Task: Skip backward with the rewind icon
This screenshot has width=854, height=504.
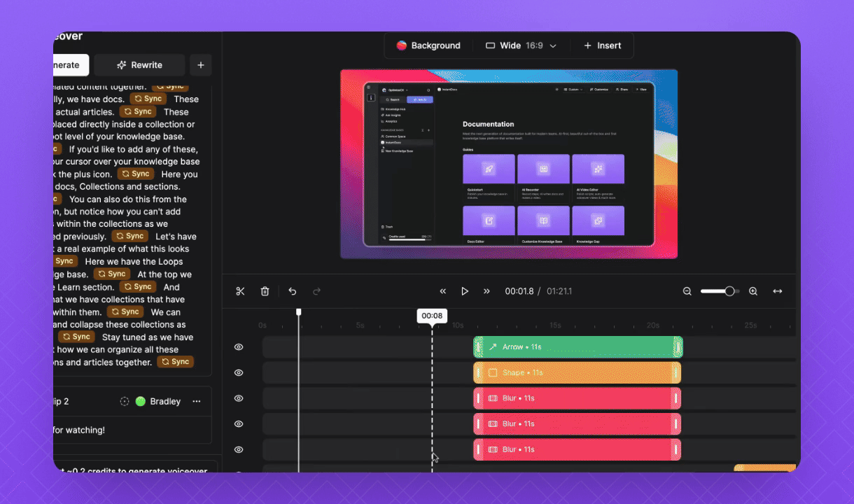Action: [443, 291]
